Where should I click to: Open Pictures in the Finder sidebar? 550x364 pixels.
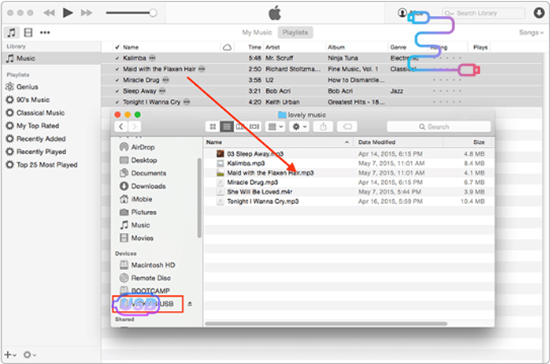[138, 212]
